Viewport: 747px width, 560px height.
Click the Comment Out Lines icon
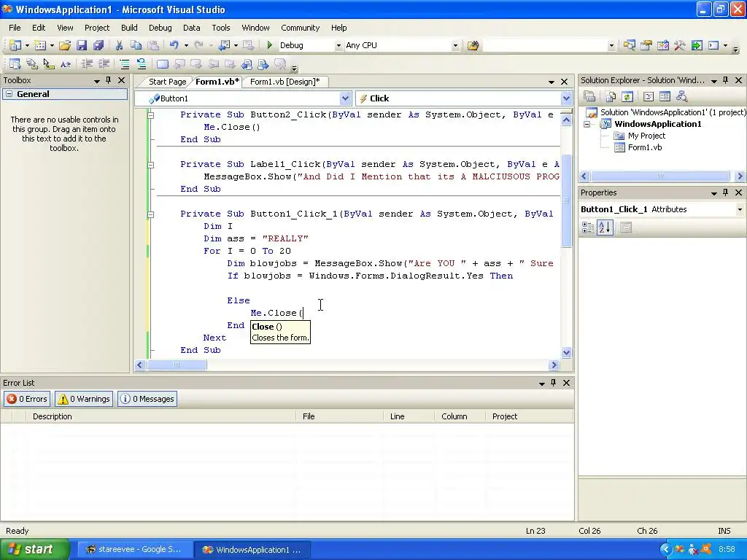(x=124, y=64)
